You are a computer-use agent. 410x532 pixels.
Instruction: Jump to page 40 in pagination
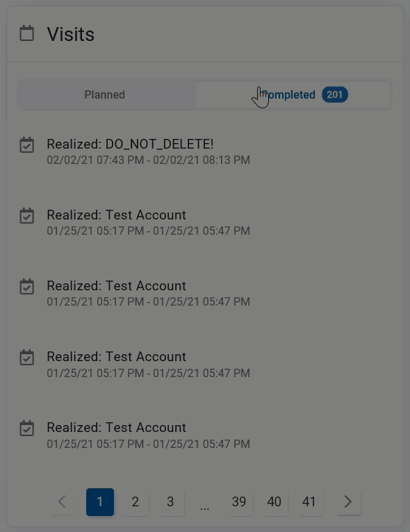pos(274,502)
